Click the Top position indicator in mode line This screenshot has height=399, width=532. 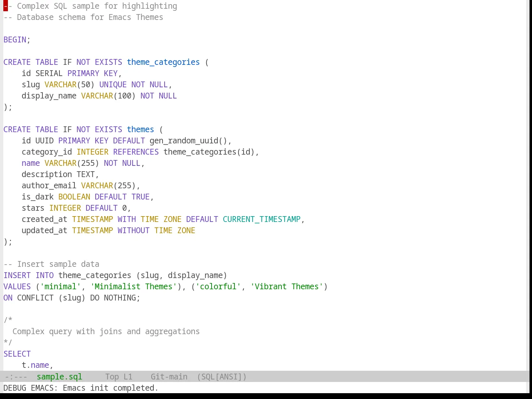coord(112,377)
